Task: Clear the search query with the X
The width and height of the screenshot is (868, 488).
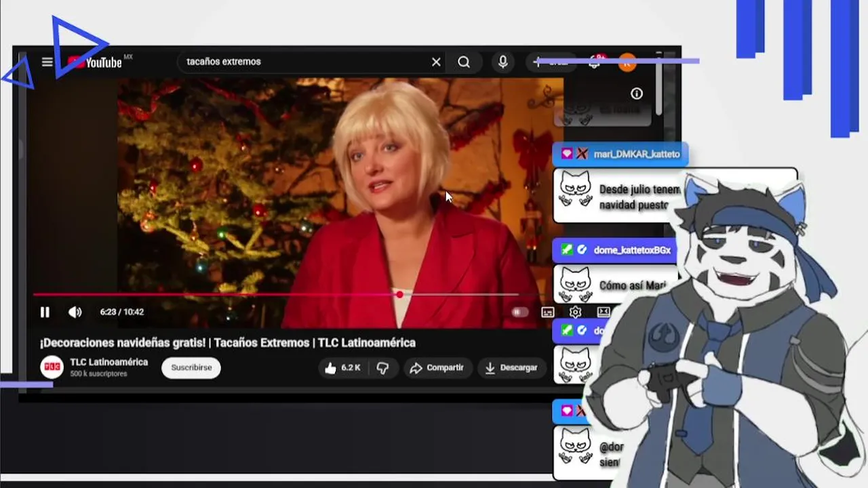Action: [436, 62]
